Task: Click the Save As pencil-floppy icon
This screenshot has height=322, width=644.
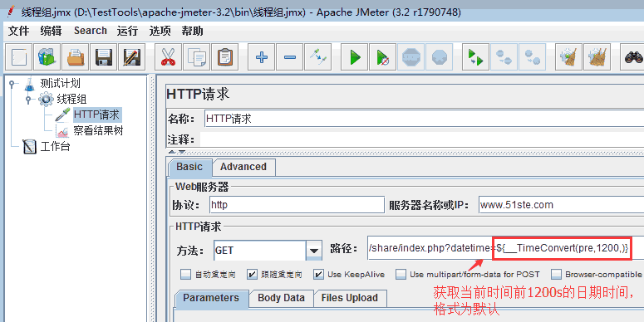Action: point(132,57)
